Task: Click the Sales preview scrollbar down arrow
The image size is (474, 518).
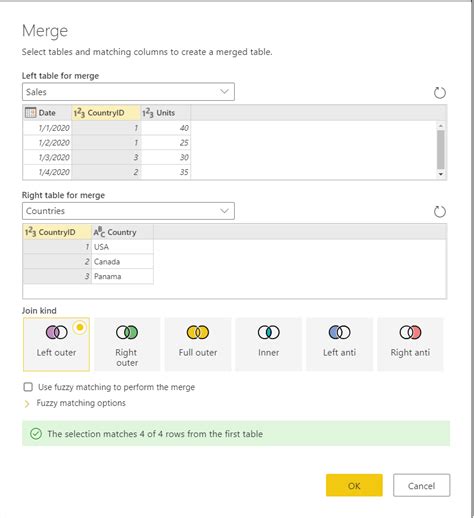Action: [441, 174]
